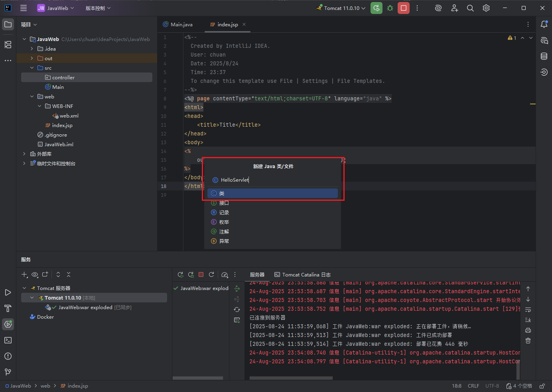
Task: Open the Tomcat 11.0.10 run configuration dropdown
Action: [x=341, y=8]
